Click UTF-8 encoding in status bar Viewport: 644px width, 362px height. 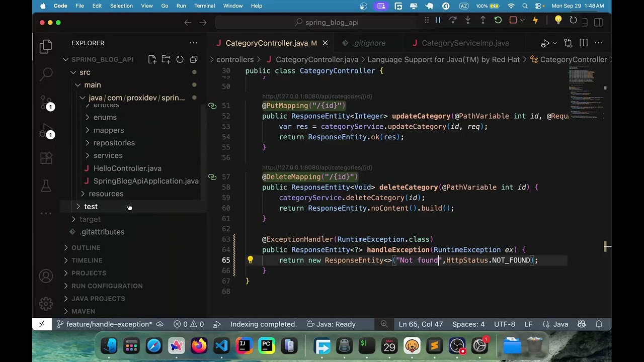pyautogui.click(x=505, y=324)
